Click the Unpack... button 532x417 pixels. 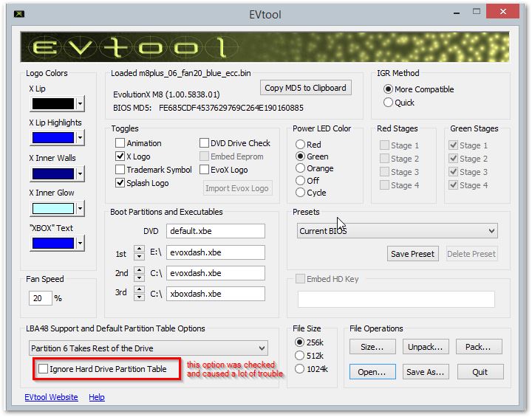point(425,347)
